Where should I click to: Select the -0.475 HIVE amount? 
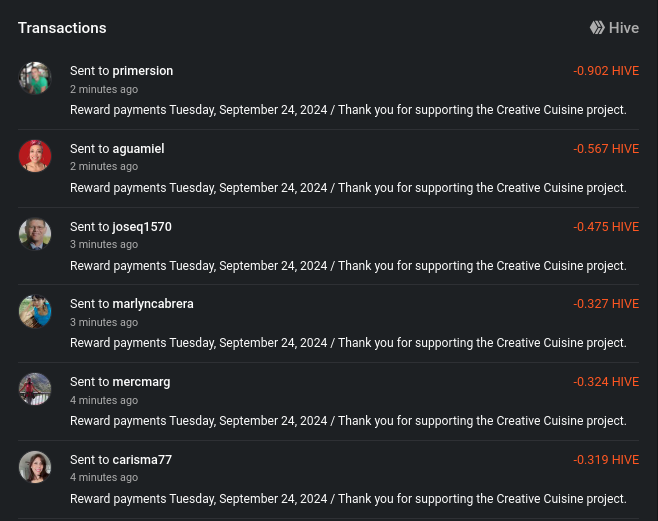coord(606,227)
